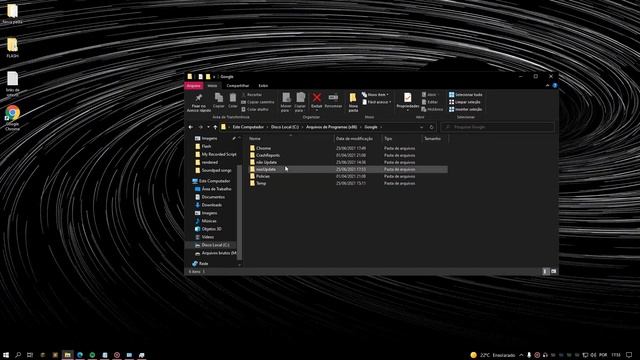This screenshot has height=360, width=640.
Task: Select the Policies folder row
Action: coord(348,176)
